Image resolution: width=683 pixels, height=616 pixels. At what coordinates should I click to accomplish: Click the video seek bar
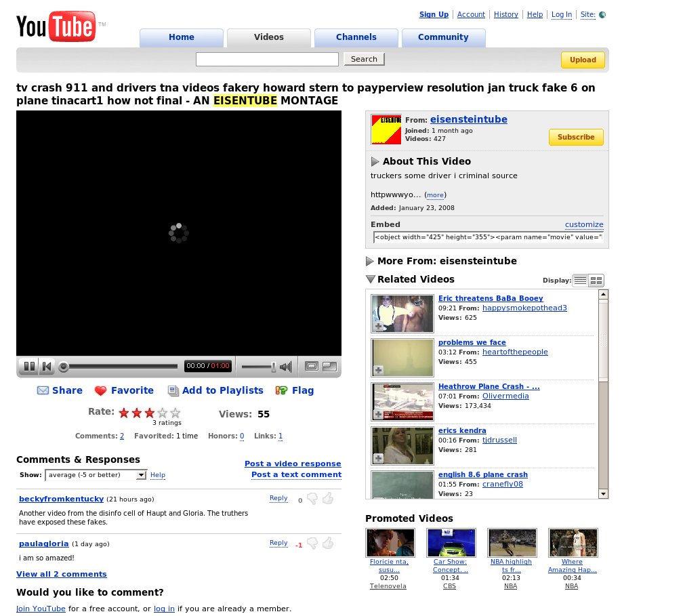pyautogui.click(x=122, y=367)
